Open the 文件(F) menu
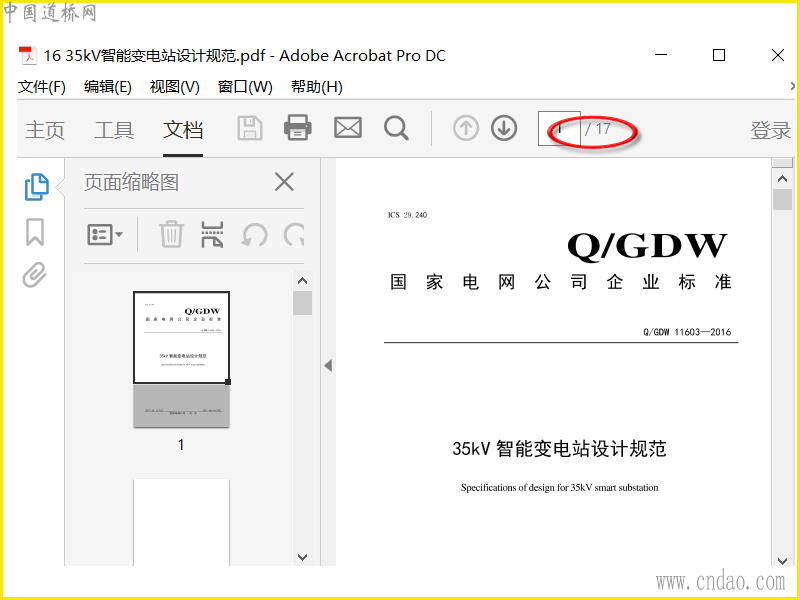 pyautogui.click(x=42, y=87)
